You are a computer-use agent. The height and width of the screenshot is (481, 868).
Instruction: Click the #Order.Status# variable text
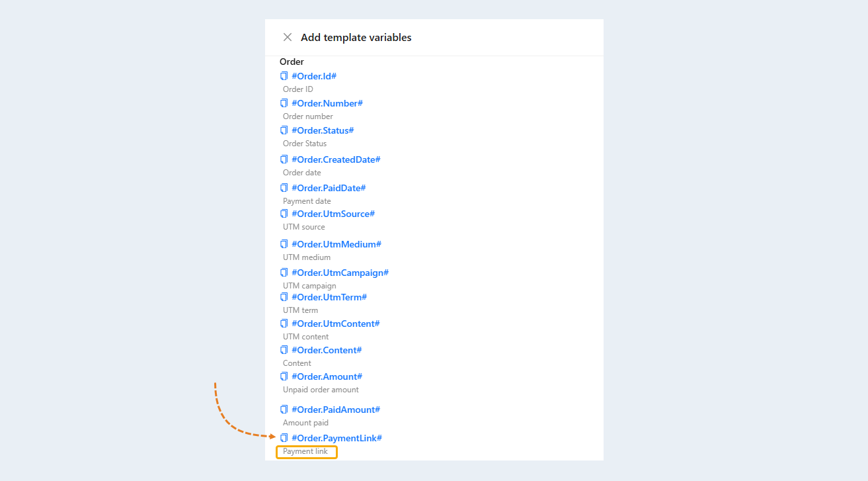pyautogui.click(x=323, y=130)
